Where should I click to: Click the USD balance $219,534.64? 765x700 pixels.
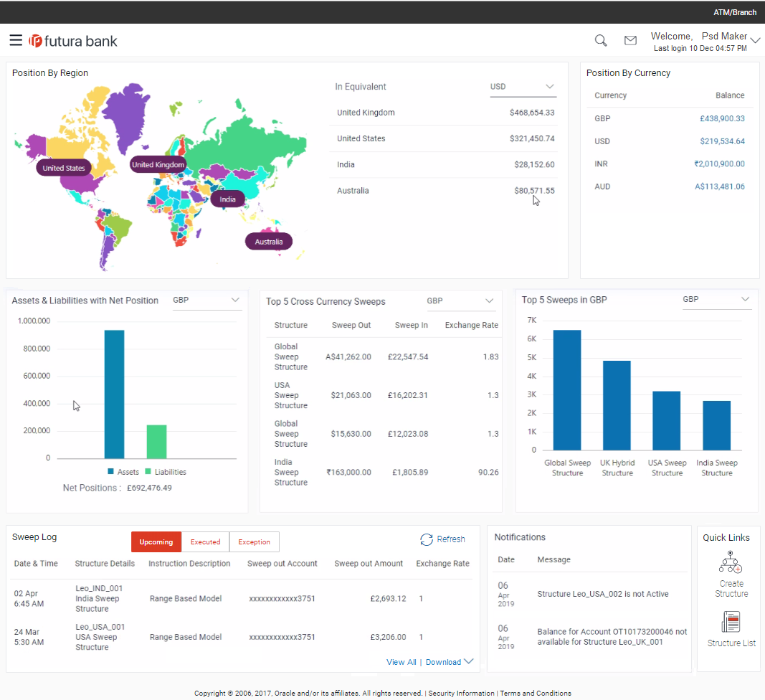pos(722,141)
